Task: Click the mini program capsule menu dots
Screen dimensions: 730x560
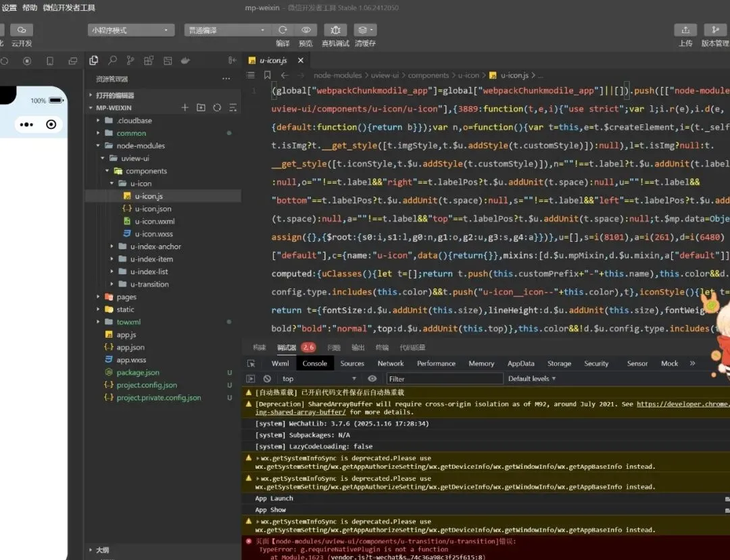Action: click(26, 124)
